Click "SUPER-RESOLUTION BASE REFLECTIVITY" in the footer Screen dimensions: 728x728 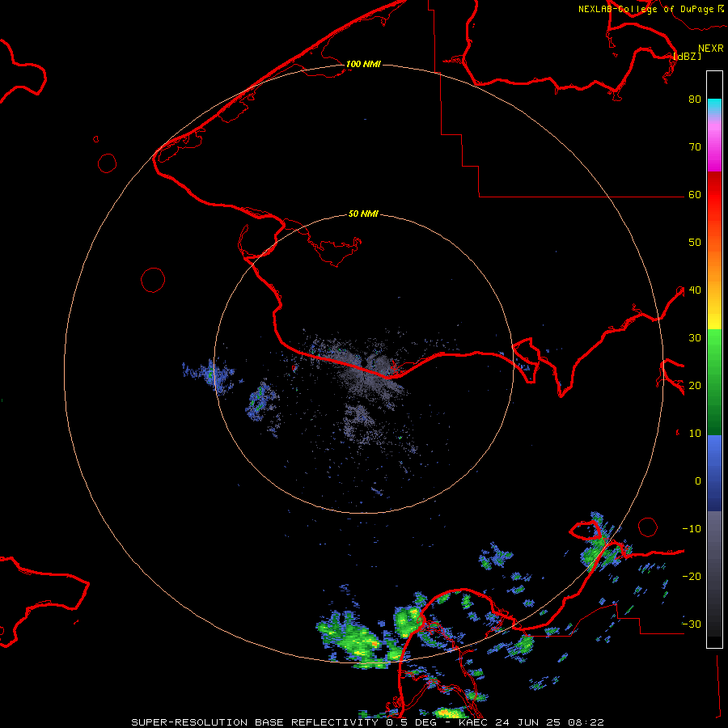click(x=255, y=722)
